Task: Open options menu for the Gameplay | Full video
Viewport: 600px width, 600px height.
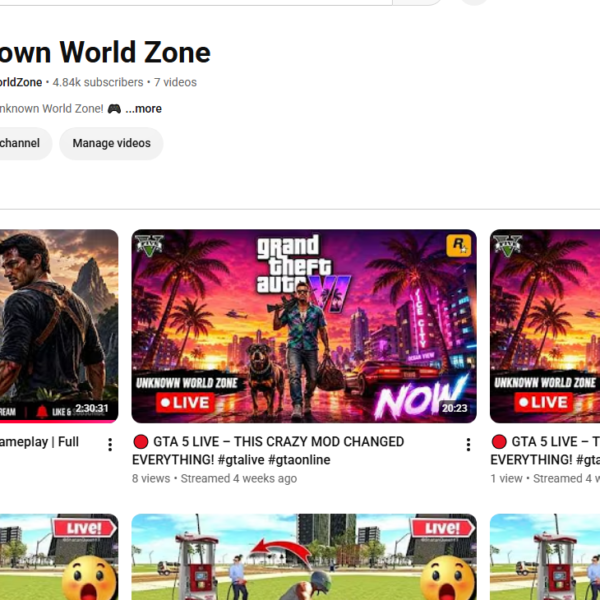Action: (110, 445)
